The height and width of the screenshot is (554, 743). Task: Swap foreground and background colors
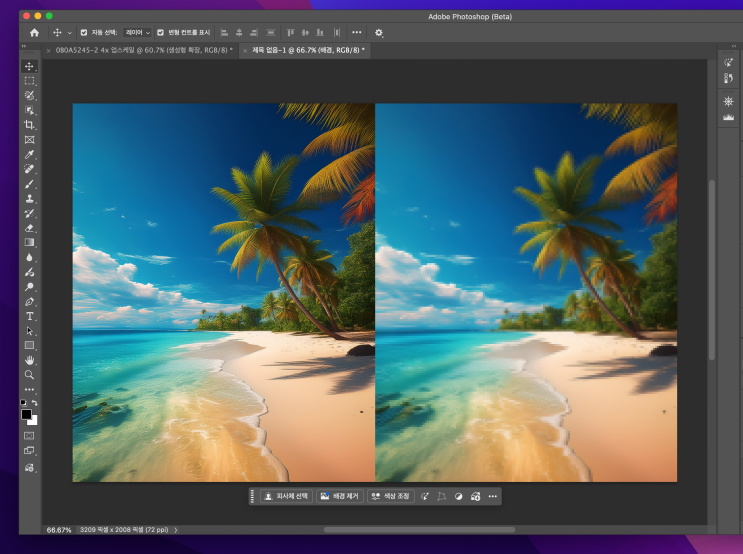pyautogui.click(x=35, y=403)
